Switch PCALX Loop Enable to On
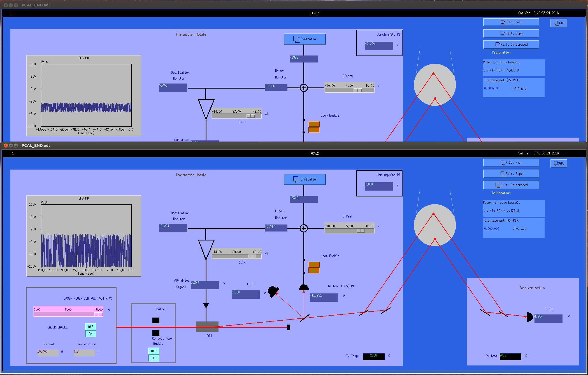The image size is (588, 375). [314, 270]
